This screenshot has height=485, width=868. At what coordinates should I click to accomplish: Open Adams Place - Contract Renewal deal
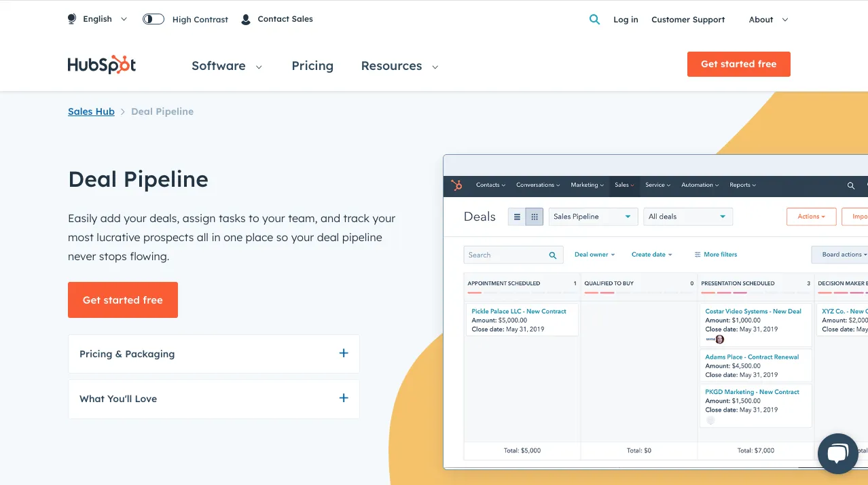tap(752, 357)
